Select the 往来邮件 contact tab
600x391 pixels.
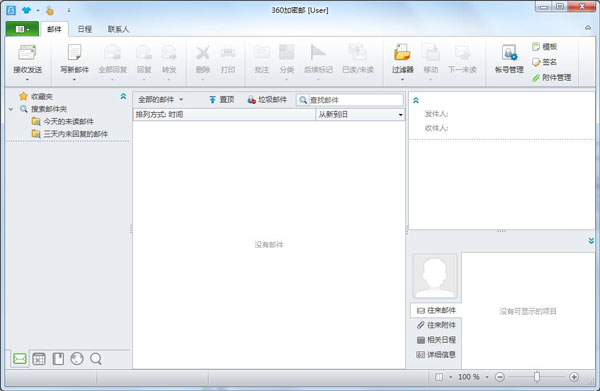tap(436, 310)
